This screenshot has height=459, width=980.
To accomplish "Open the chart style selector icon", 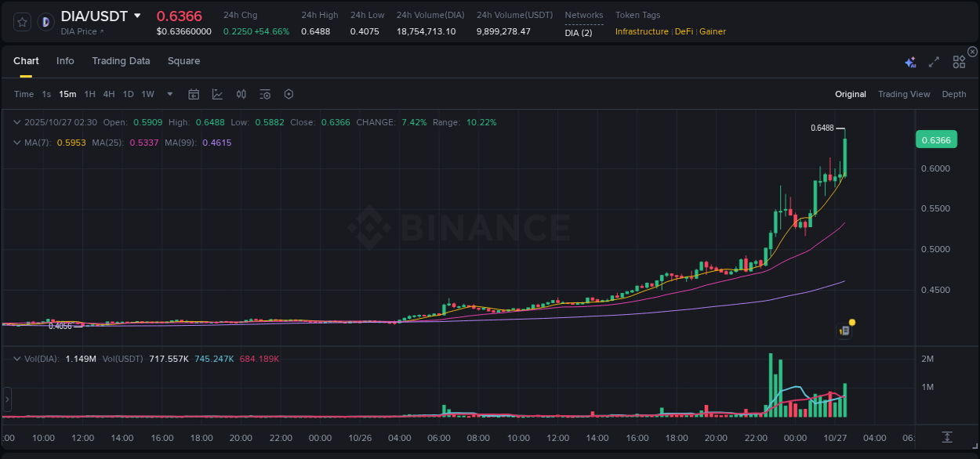I will coord(217,94).
